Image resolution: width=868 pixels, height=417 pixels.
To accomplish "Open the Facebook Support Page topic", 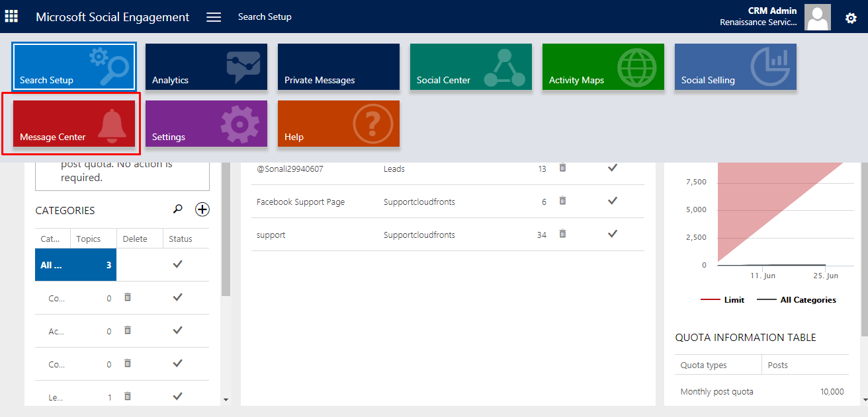I will tap(300, 202).
